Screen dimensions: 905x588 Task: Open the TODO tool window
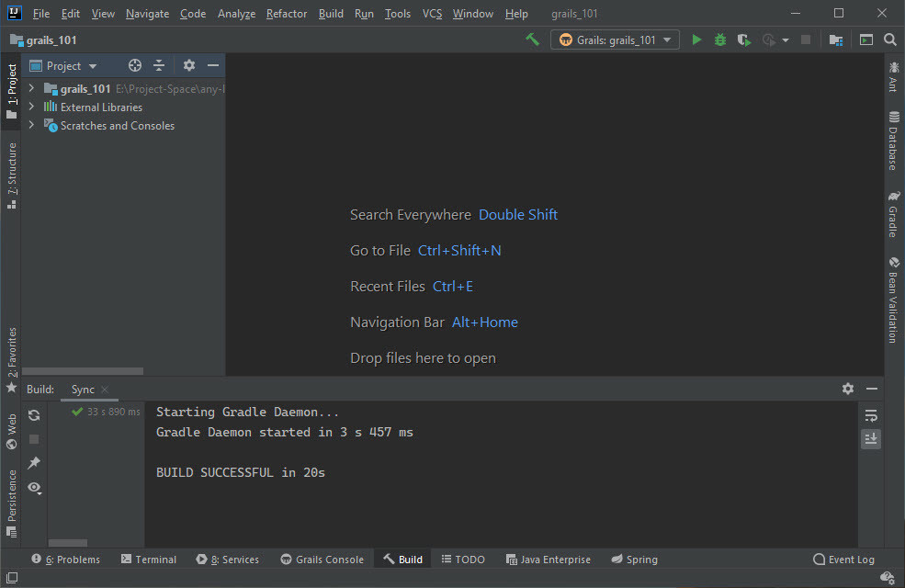(x=463, y=560)
